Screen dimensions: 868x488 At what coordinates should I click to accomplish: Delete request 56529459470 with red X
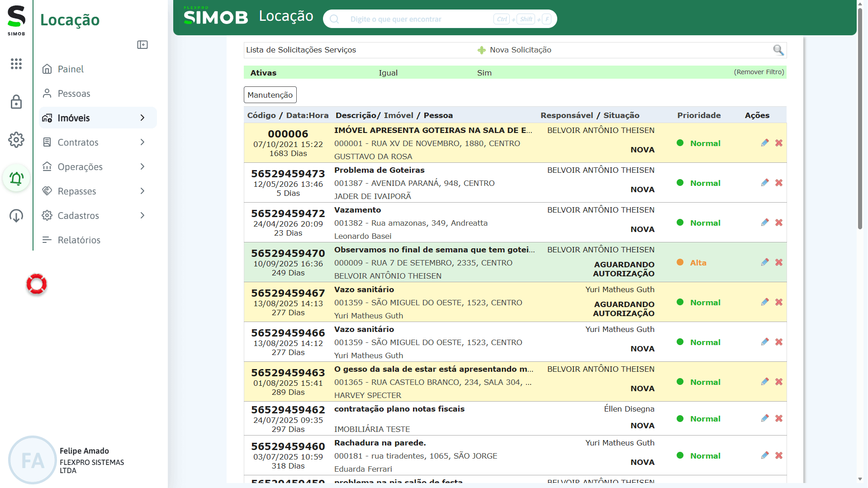click(779, 262)
